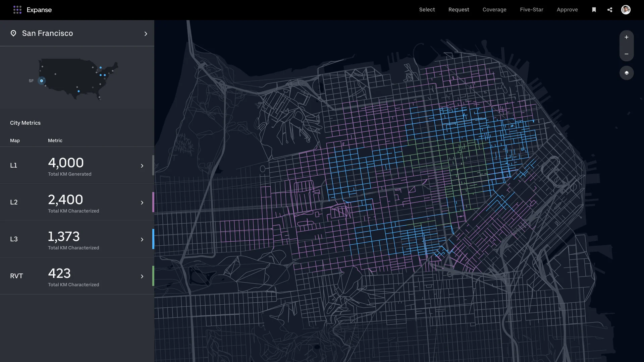Open the Select menu item
The width and height of the screenshot is (644, 362).
(x=427, y=10)
